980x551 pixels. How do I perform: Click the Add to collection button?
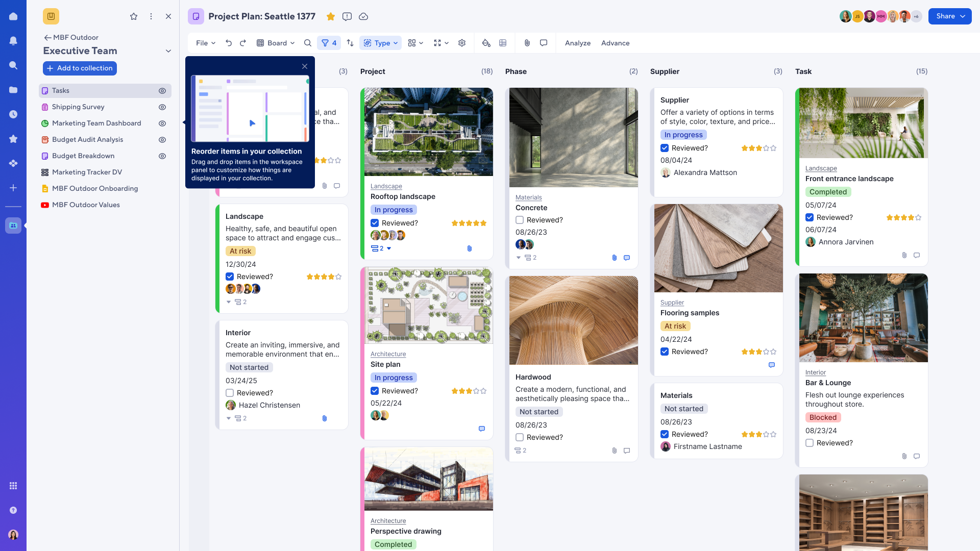pyautogui.click(x=80, y=68)
